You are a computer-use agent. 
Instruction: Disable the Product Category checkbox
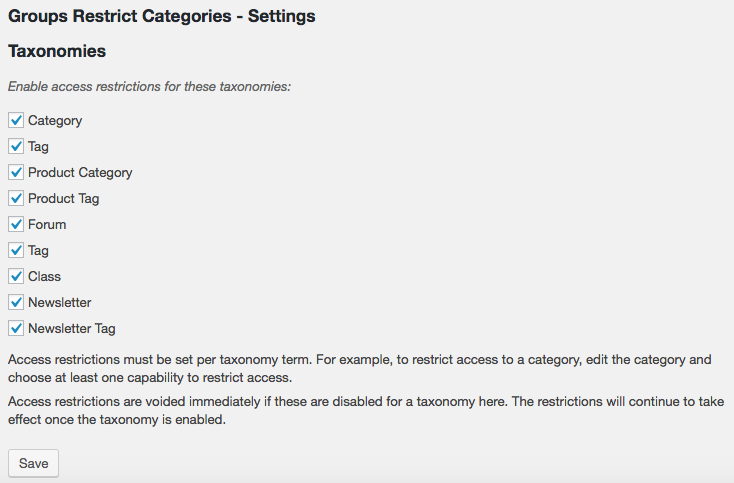[x=16, y=172]
